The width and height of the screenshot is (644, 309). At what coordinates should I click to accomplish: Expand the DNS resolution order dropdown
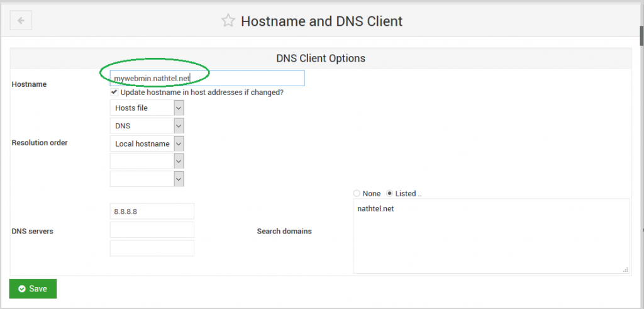click(x=147, y=126)
